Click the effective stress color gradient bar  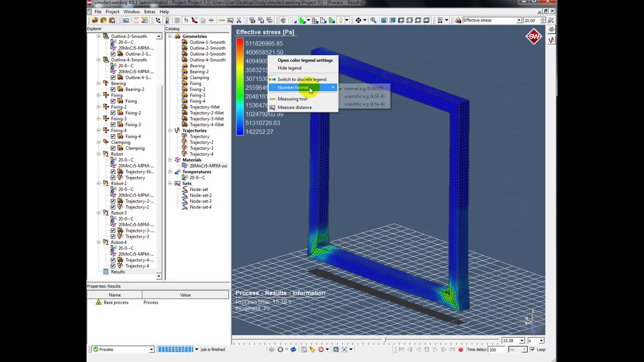tap(240, 87)
